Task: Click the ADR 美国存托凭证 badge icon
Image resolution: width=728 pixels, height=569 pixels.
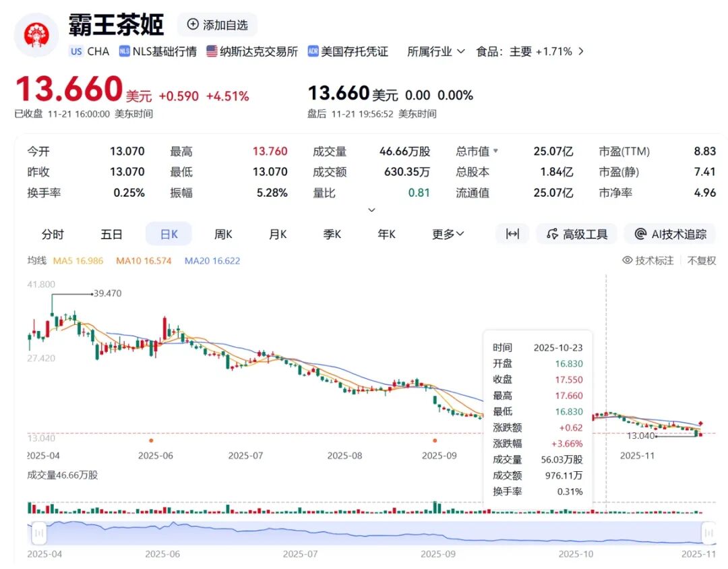Action: pyautogui.click(x=313, y=51)
